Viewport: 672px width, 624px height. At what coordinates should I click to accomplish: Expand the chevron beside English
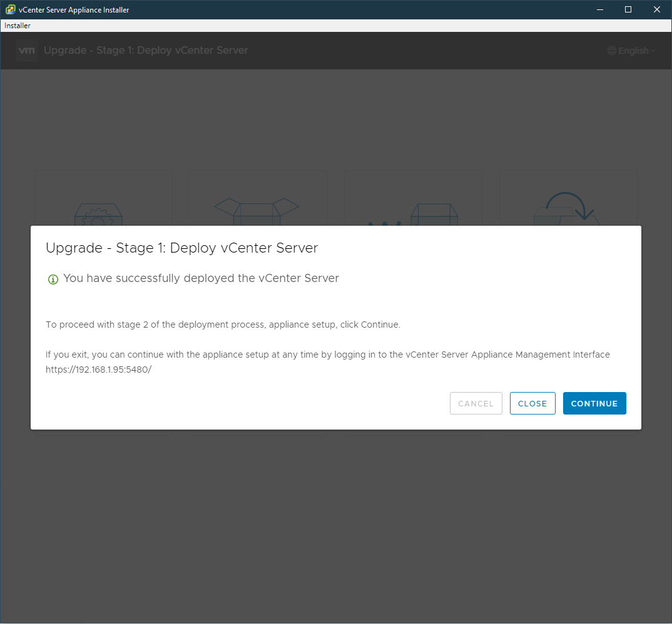point(653,51)
